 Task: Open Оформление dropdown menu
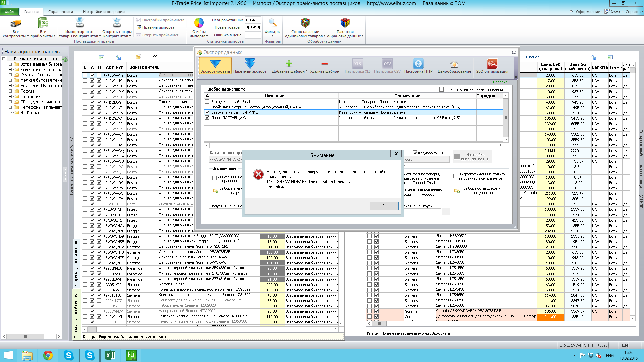[x=589, y=12]
